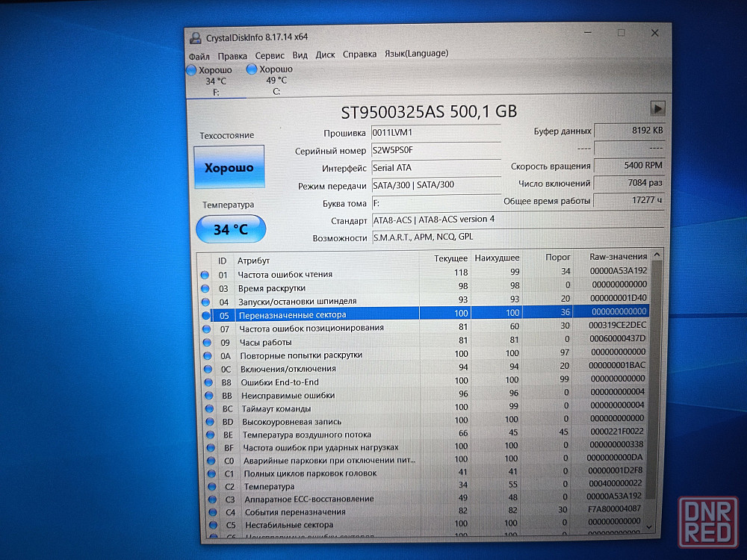Click the 34 °C temperature button

pos(231,229)
